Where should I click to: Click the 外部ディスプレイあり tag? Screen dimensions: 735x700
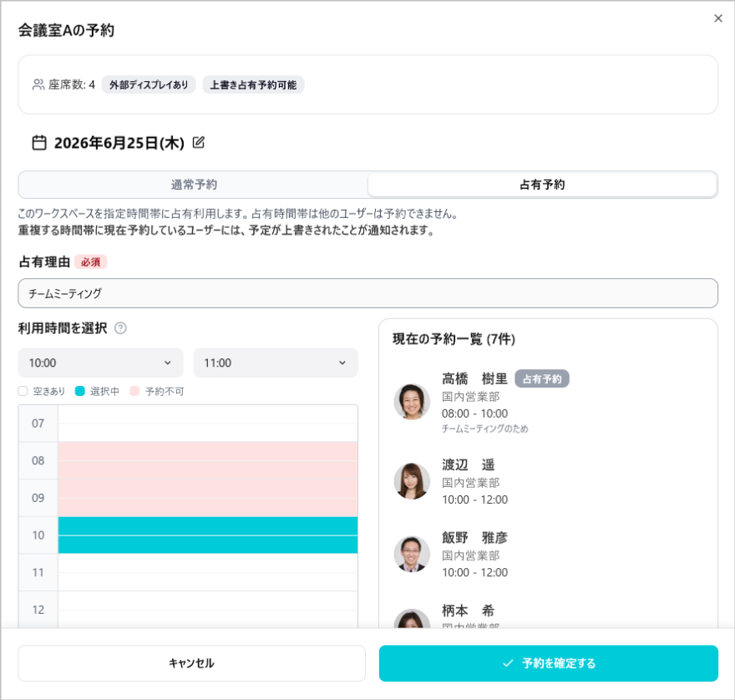click(149, 85)
